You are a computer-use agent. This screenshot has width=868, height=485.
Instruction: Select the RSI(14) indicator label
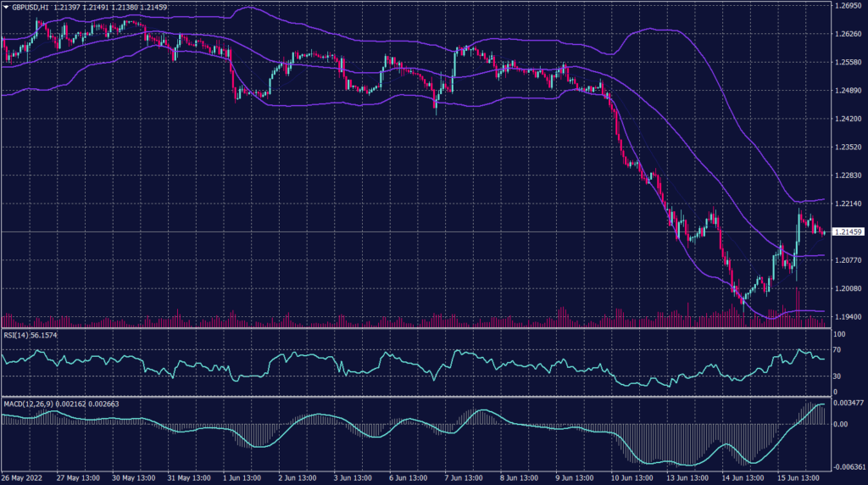pos(16,336)
